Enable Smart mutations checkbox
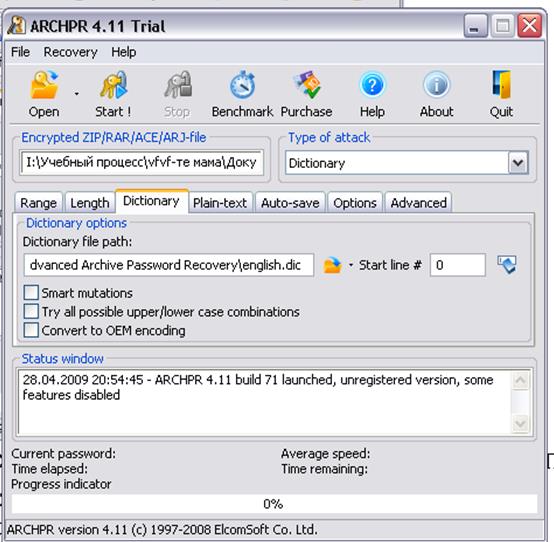This screenshot has height=542, width=554. 31,293
